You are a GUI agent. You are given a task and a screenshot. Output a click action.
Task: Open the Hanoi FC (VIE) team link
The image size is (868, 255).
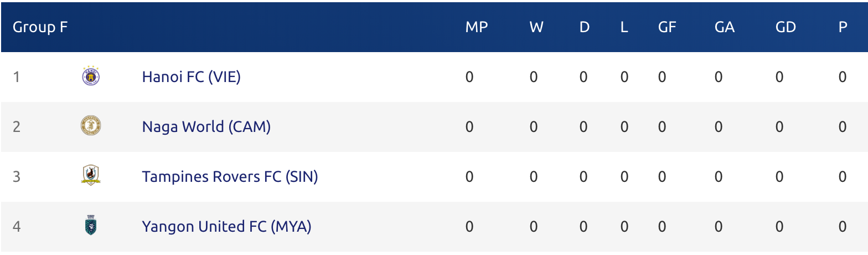(192, 76)
